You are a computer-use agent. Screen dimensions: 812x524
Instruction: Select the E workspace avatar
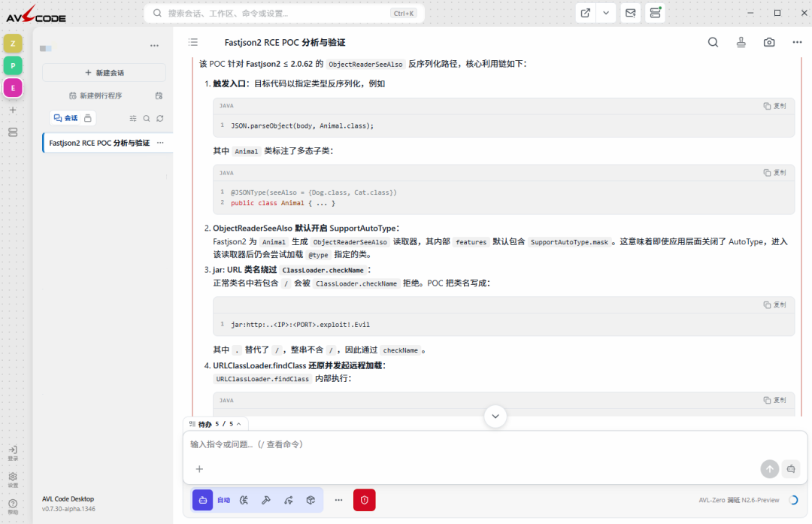pos(13,88)
